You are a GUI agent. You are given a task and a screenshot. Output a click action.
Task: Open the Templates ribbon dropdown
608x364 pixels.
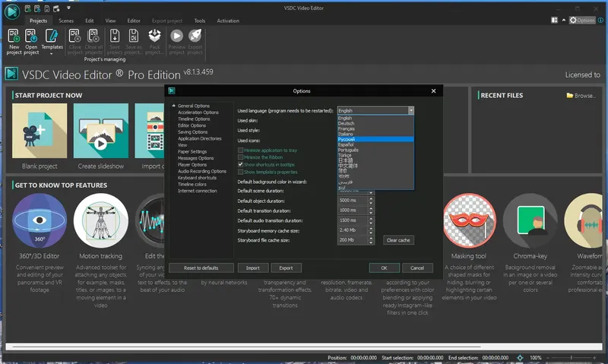click(x=52, y=42)
